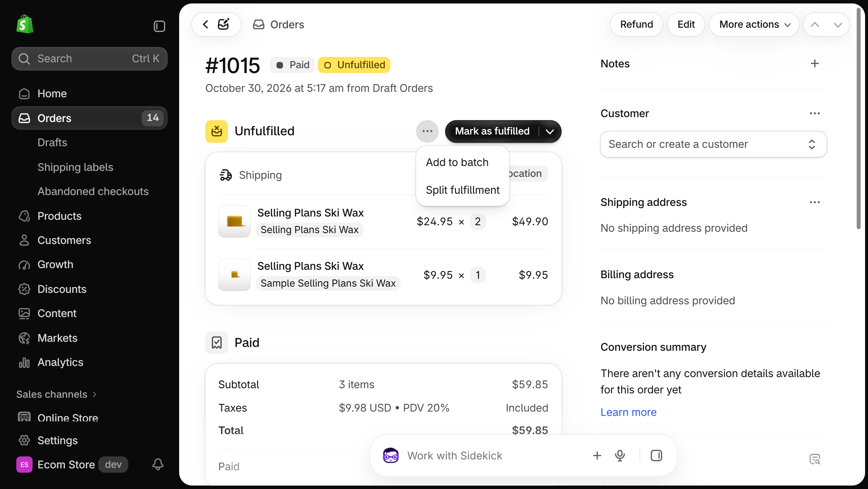The image size is (868, 489).
Task: Go to previous order with up chevron
Action: (815, 25)
